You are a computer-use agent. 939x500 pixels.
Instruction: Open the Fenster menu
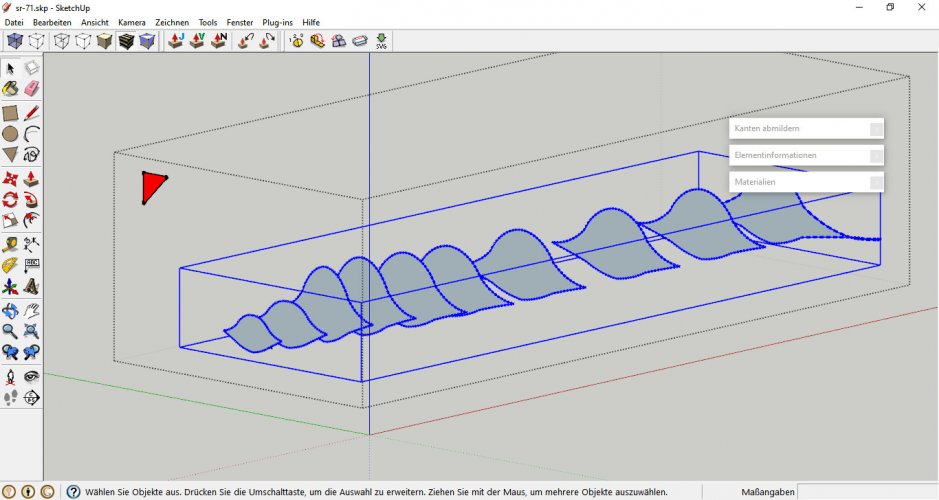[240, 22]
